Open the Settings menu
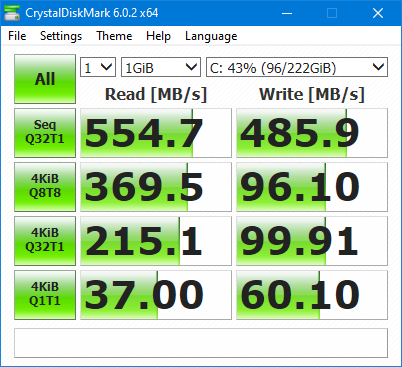The width and height of the screenshot is (402, 367). click(x=61, y=36)
